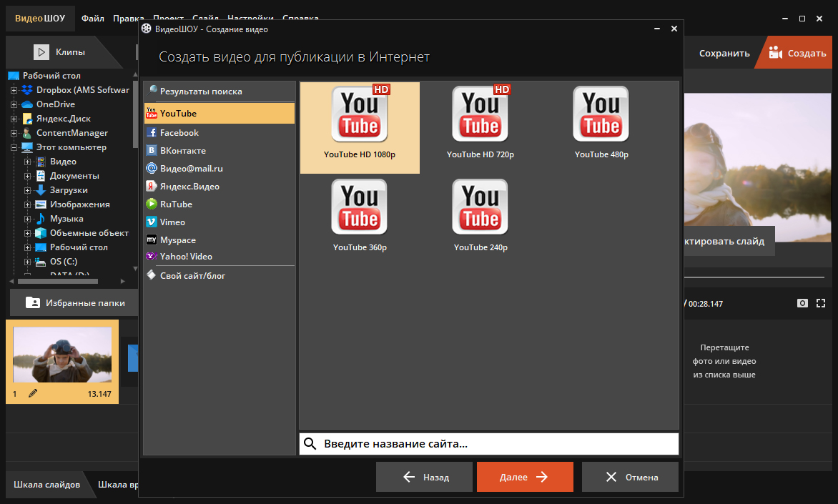Viewport: 838px width, 504px height.
Task: Open the OneDrive folder in the tree
Action: click(56, 104)
